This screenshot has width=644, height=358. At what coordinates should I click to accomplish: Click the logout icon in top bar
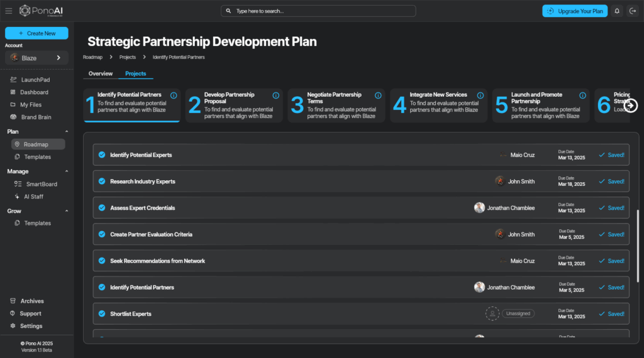[x=632, y=11]
